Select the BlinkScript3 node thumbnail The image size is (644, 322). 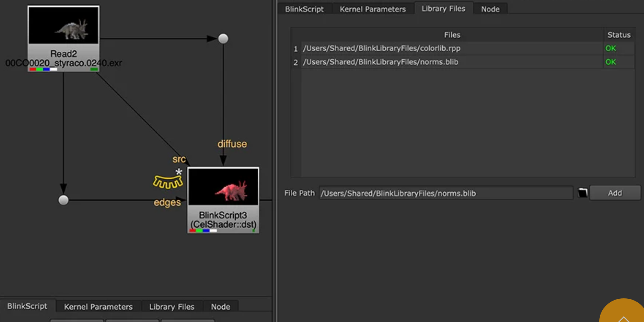point(223,187)
